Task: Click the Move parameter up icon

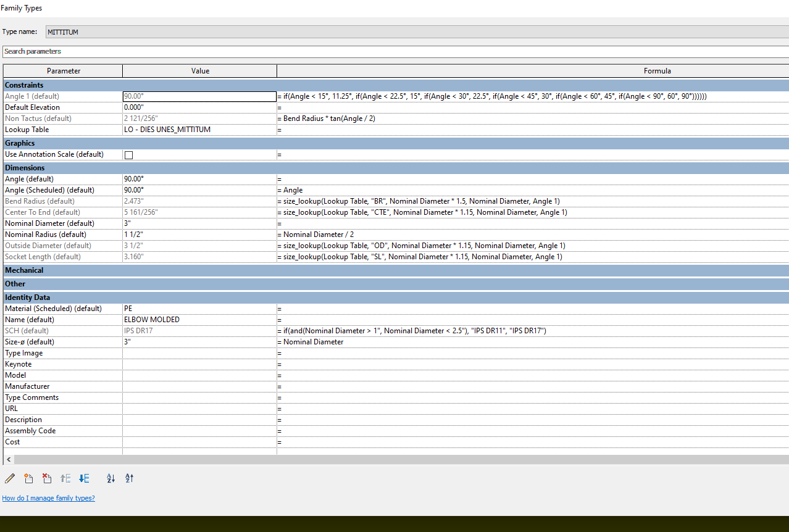Action: click(65, 478)
